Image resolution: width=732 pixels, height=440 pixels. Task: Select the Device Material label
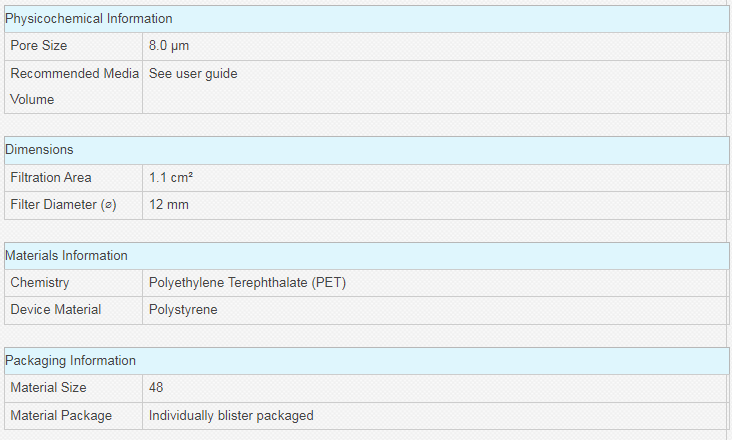click(56, 310)
